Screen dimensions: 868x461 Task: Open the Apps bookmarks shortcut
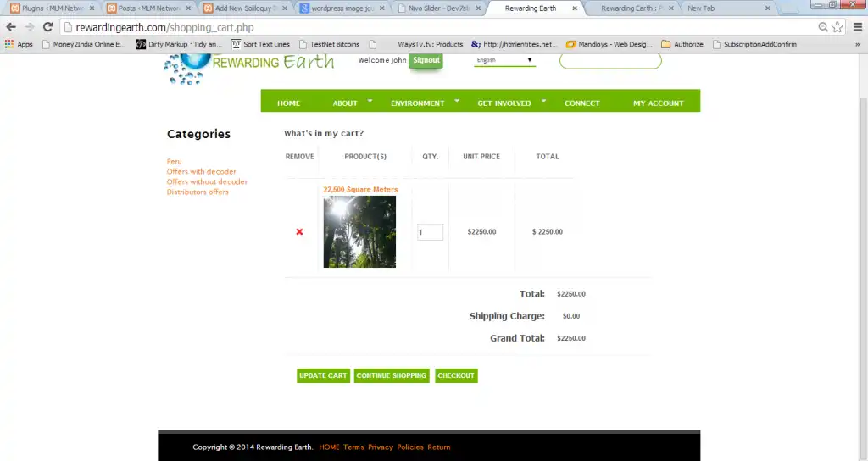click(x=19, y=44)
